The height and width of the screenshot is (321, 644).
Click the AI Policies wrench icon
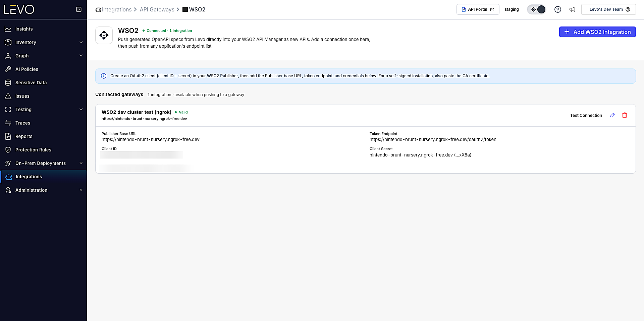pyautogui.click(x=8, y=69)
